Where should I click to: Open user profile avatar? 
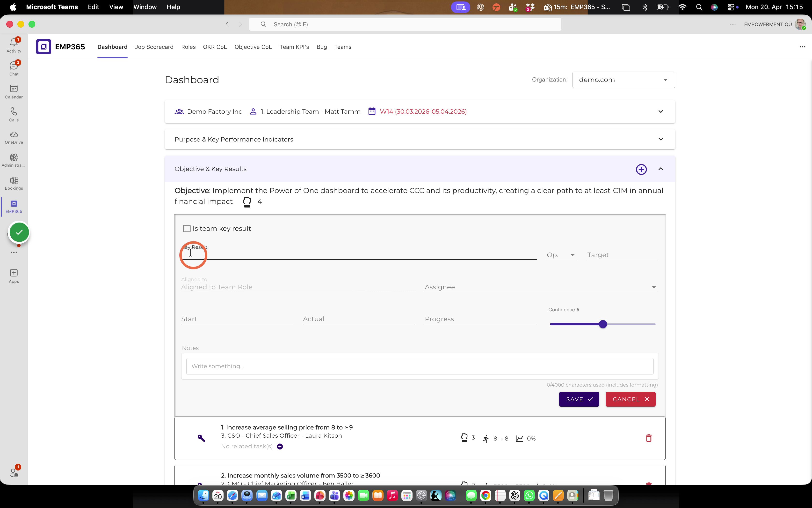pyautogui.click(x=800, y=24)
